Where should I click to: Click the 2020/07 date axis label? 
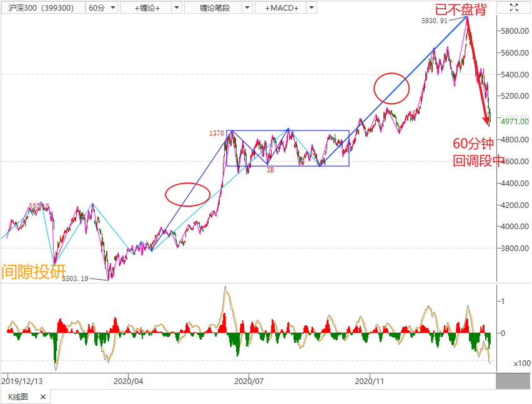pos(249,380)
